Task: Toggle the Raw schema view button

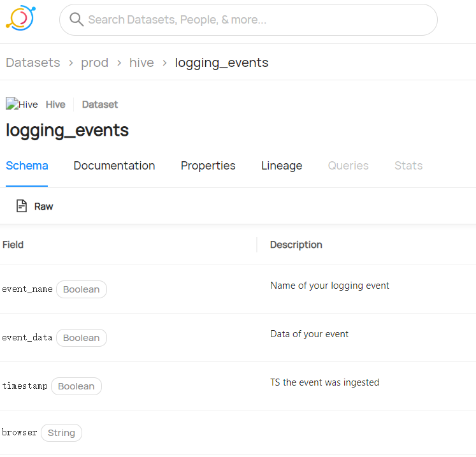Action: pos(34,206)
